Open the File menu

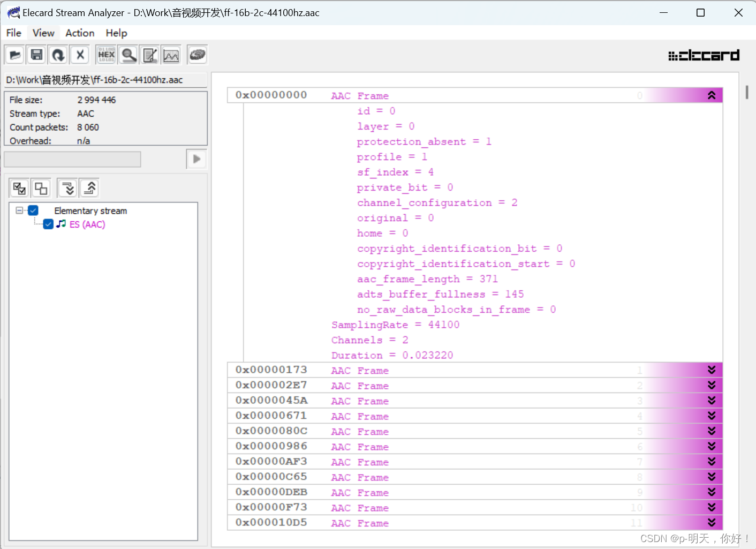pyautogui.click(x=14, y=33)
